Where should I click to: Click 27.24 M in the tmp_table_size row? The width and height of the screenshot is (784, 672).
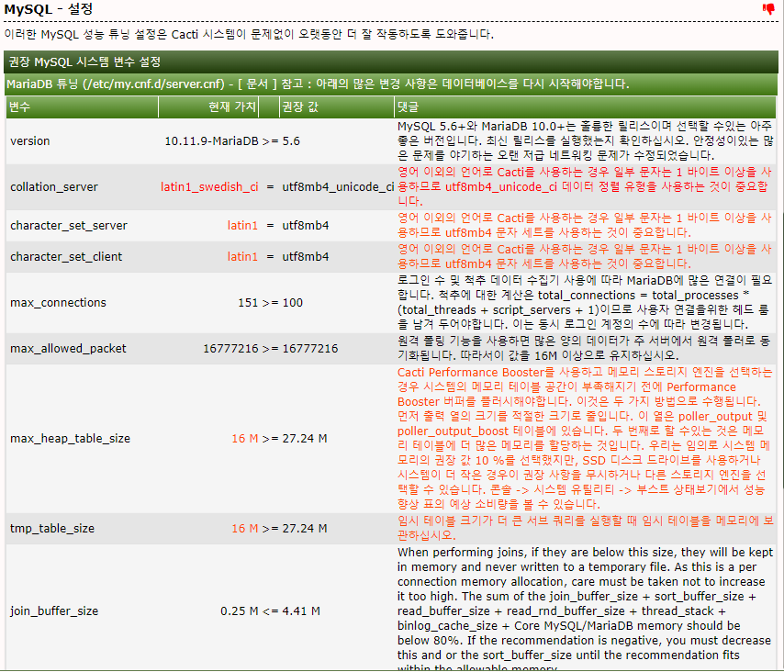coord(305,529)
